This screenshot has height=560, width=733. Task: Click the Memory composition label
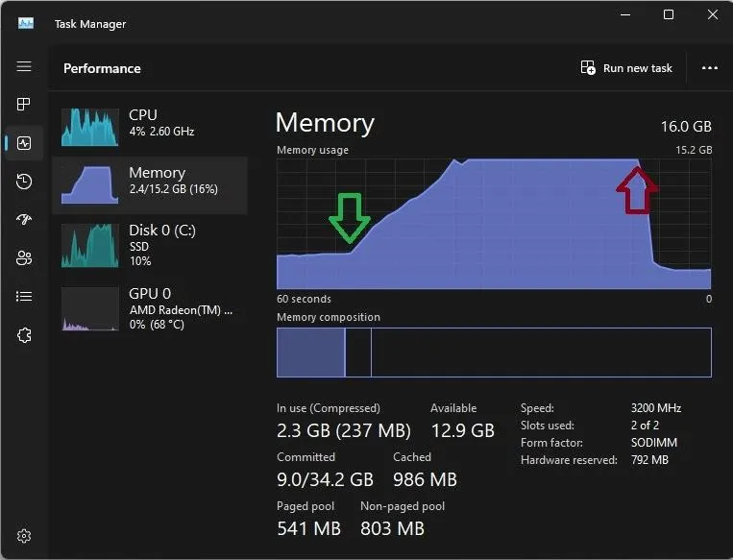[329, 317]
